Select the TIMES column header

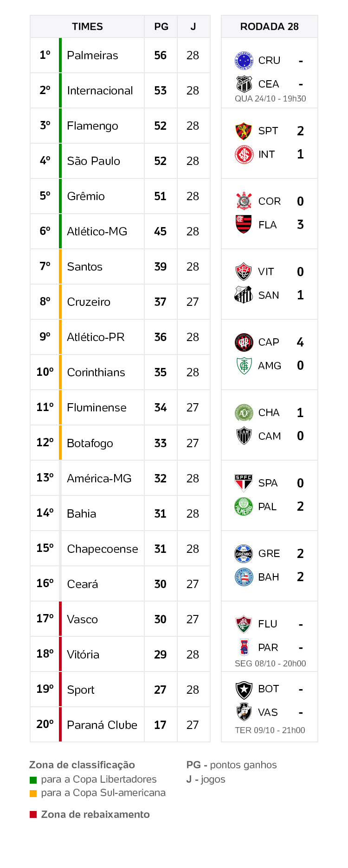pos(87,26)
